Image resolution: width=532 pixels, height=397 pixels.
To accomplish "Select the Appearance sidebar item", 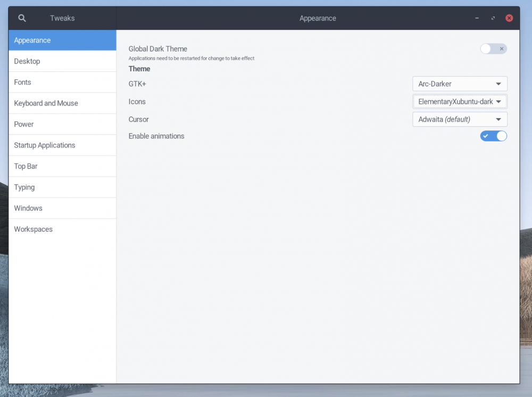I will pos(62,40).
